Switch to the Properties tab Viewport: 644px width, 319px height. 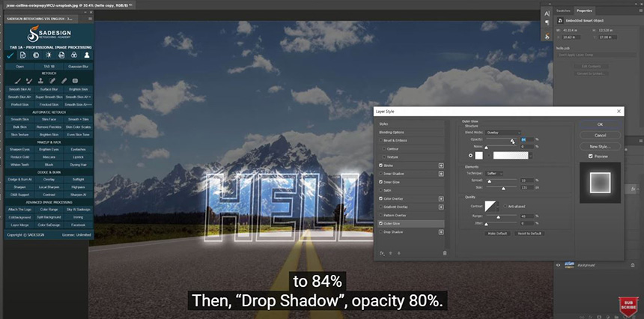[583, 10]
